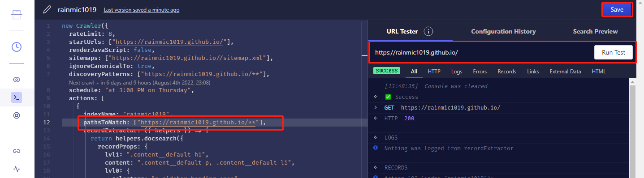644x178 pixels.
Task: Click the pencil edit icon beside rainmic1019
Action: click(47, 9)
